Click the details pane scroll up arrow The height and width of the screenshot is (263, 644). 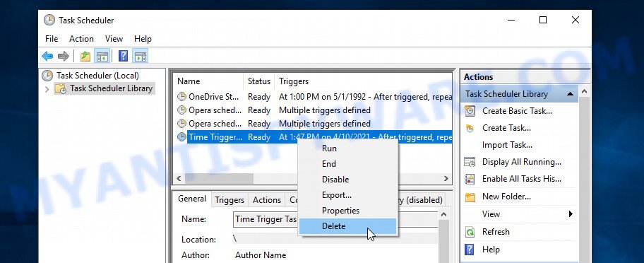pos(443,214)
